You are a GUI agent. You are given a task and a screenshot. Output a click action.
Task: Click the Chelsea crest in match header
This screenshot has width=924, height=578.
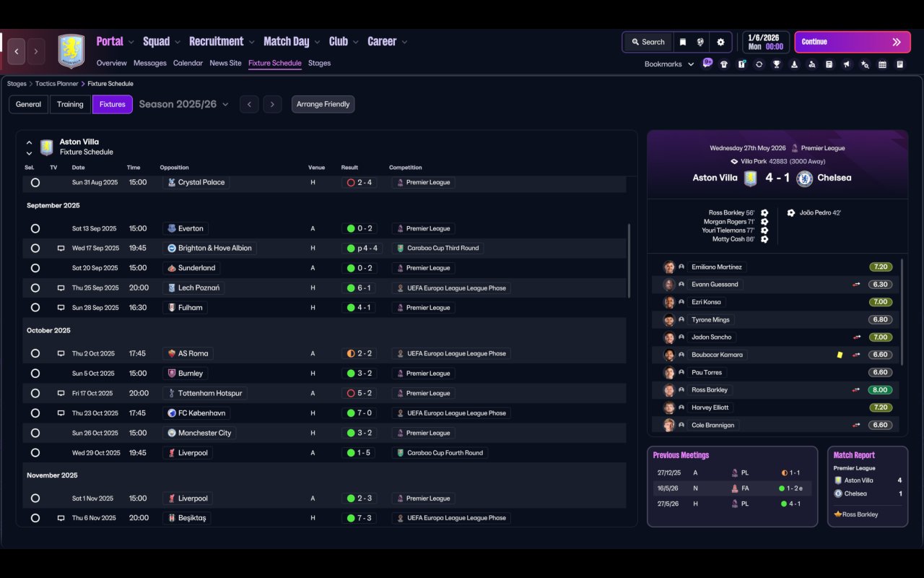click(804, 178)
